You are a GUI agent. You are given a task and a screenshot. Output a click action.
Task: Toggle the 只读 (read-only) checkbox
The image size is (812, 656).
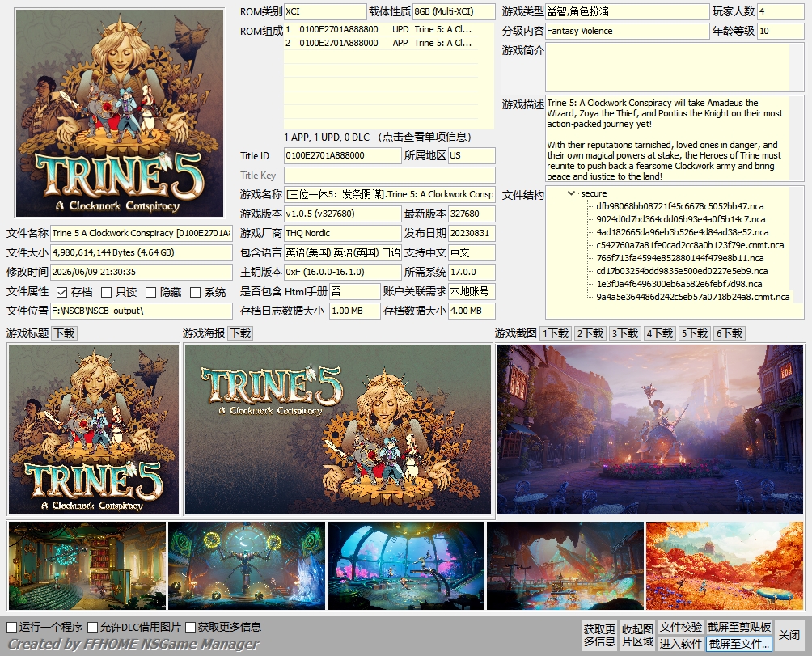click(106, 293)
